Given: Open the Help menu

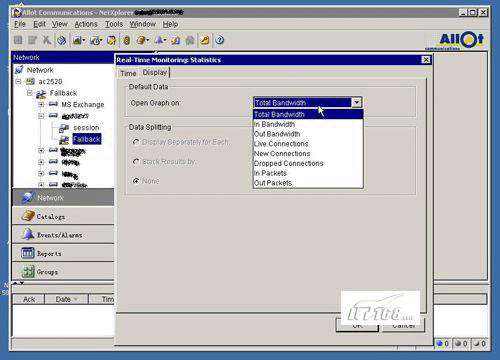Looking at the screenshot, I should [170, 24].
